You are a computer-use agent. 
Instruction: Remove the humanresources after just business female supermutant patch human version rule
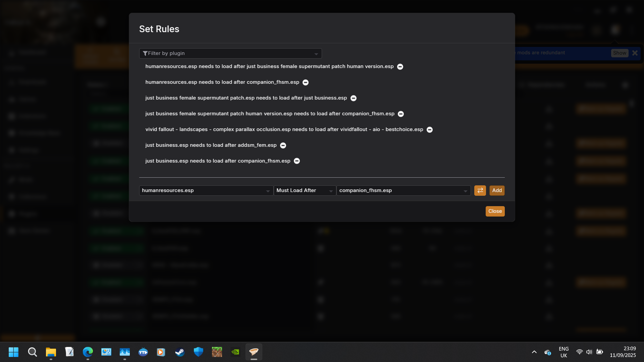(400, 67)
